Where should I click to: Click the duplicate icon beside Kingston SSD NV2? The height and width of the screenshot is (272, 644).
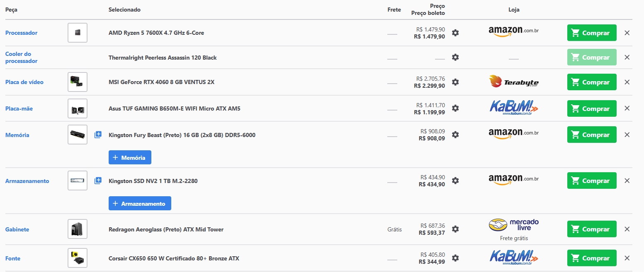(98, 181)
